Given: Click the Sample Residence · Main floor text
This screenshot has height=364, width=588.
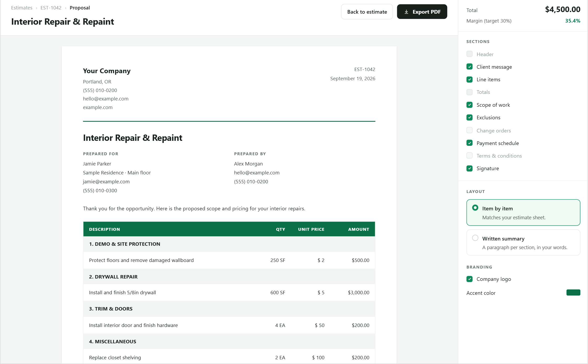Looking at the screenshot, I should (x=117, y=173).
